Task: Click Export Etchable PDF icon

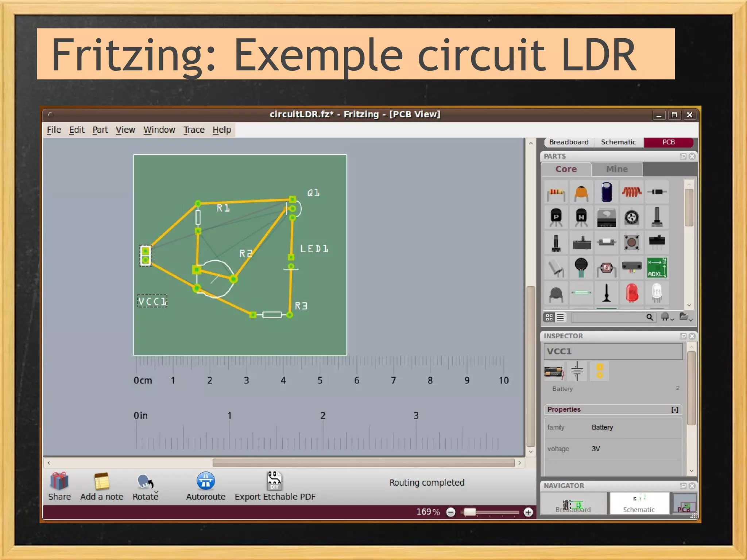Action: point(275,481)
